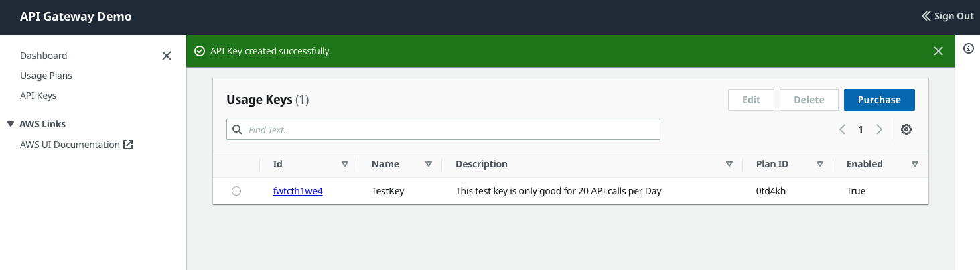Go to previous page arrow
The image size is (980, 270).
842,129
